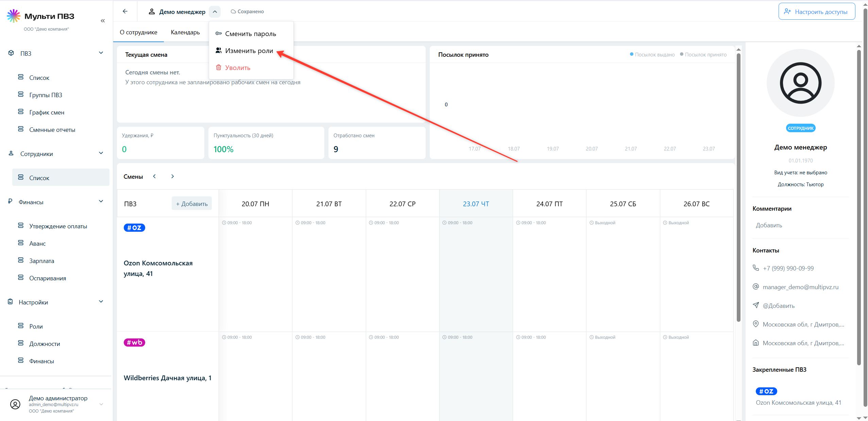The image size is (868, 421).
Task: Select Сменить пароль menu item
Action: coord(251,34)
